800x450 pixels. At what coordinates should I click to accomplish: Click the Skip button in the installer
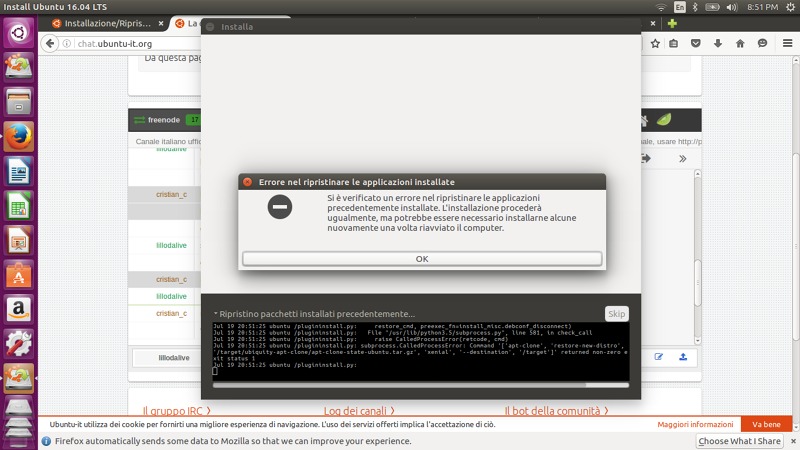tap(616, 314)
